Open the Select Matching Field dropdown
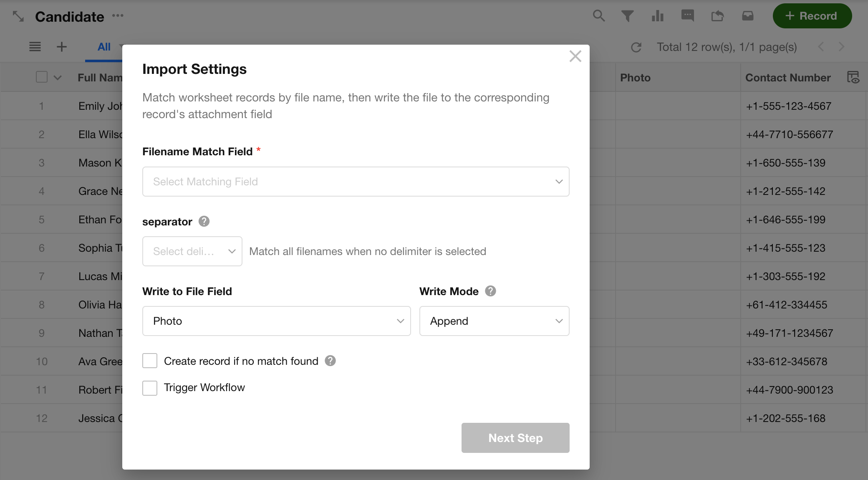Viewport: 868px width, 480px height. click(356, 182)
